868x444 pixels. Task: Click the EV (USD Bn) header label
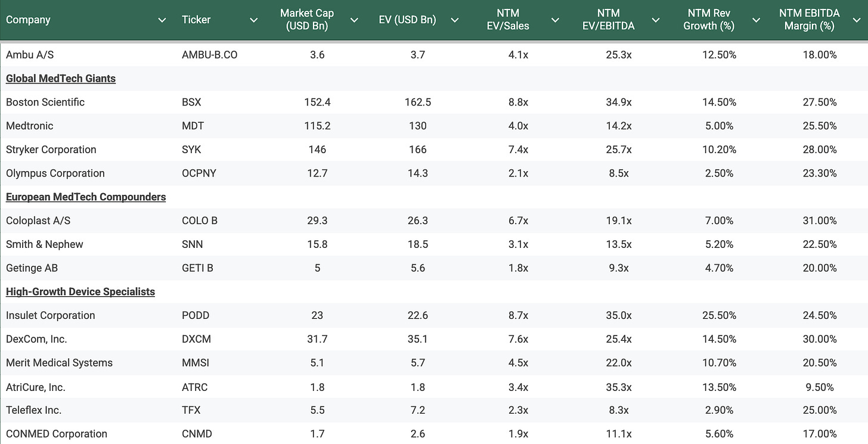pos(407,20)
